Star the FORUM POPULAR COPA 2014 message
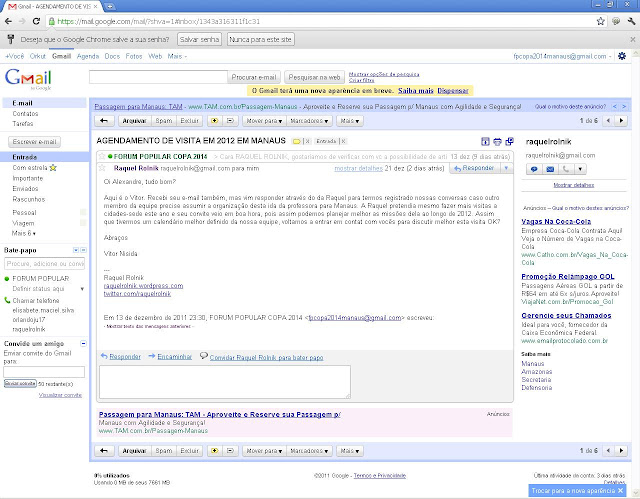The image size is (640, 499). pos(102,156)
